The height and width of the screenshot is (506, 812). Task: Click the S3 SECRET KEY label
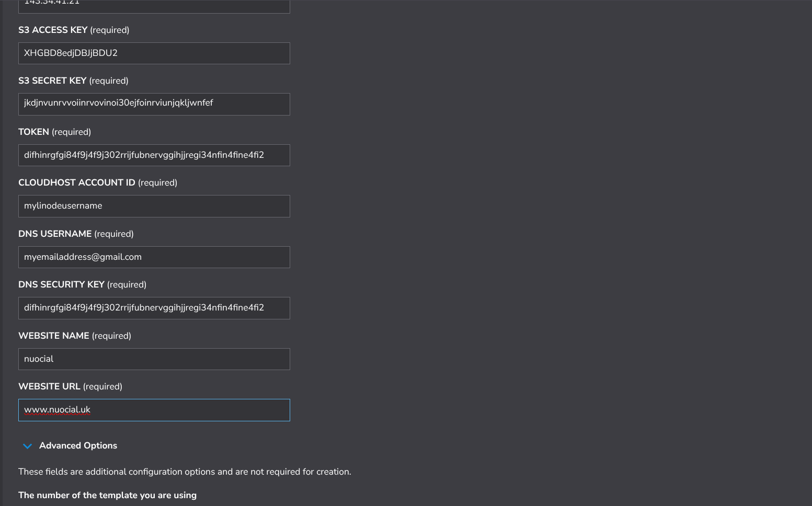pos(52,80)
